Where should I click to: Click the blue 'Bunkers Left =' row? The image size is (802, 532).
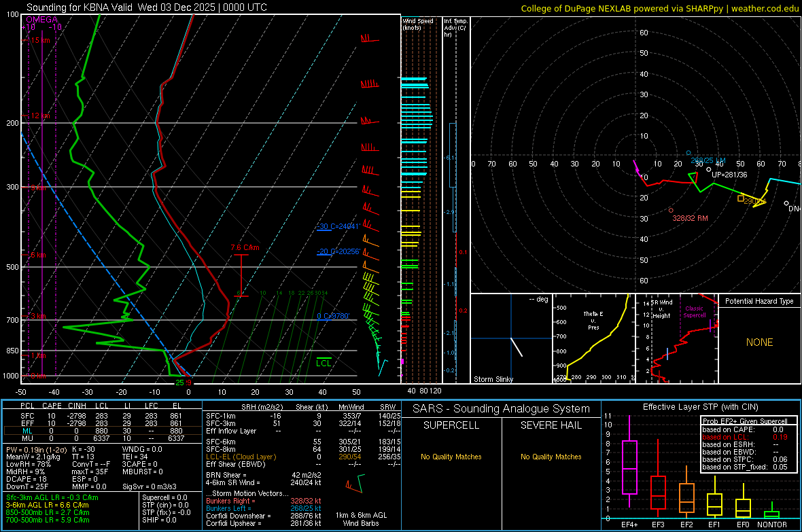point(264,508)
